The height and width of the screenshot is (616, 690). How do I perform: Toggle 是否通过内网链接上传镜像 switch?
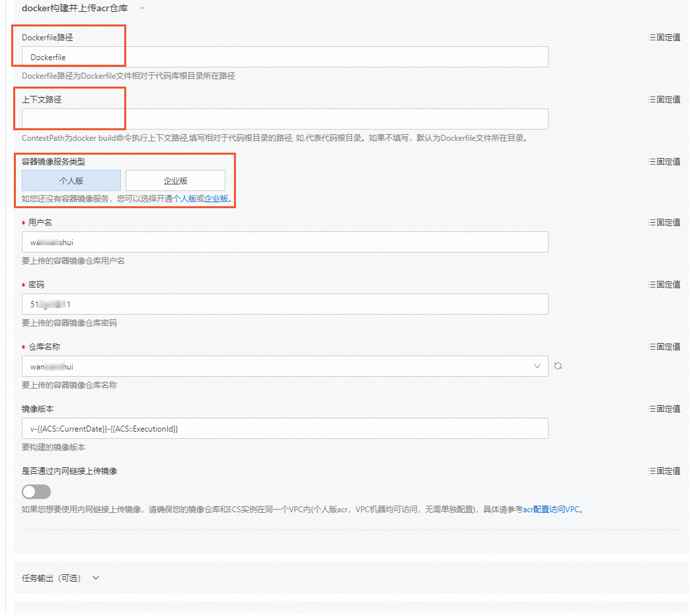[36, 492]
